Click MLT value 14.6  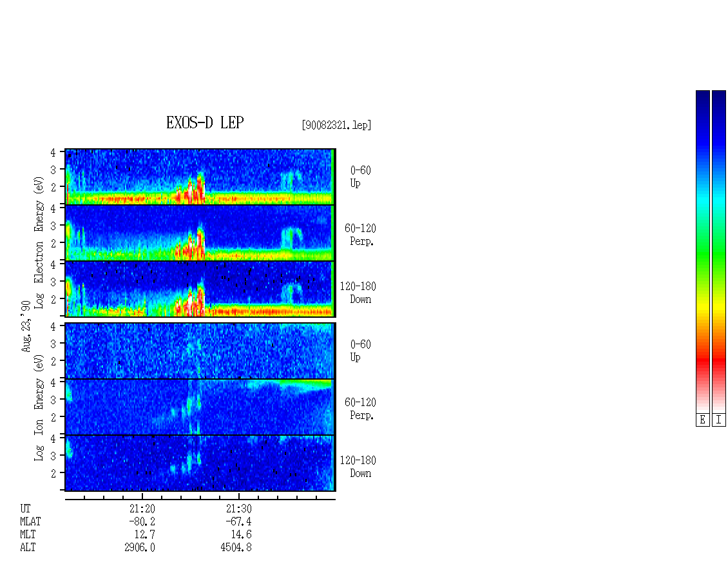[x=241, y=535]
